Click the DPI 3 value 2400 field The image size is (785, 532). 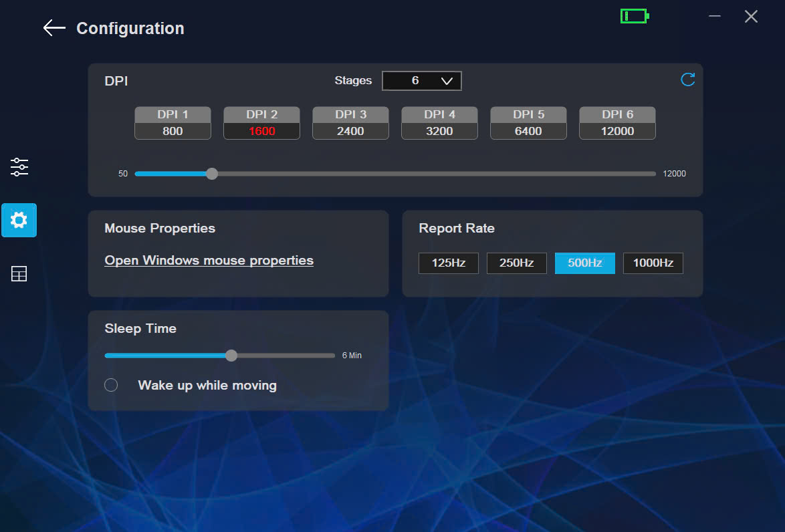pos(350,132)
